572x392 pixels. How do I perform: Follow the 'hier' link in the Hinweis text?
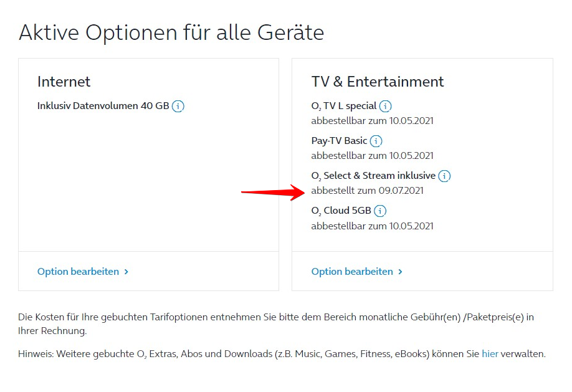[x=490, y=354]
